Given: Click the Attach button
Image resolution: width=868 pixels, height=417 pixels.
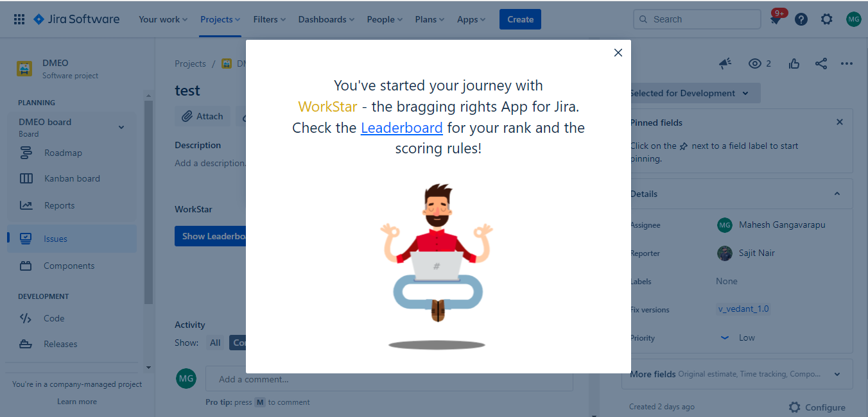Looking at the screenshot, I should (x=203, y=116).
